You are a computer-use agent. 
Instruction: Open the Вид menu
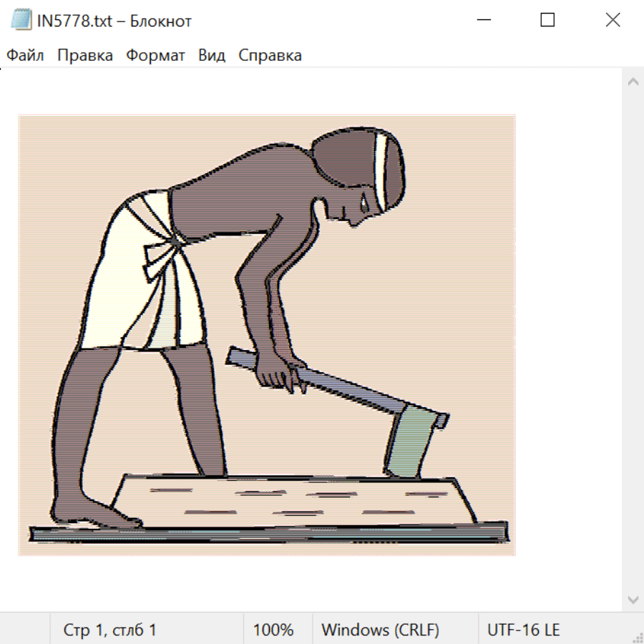tap(212, 56)
